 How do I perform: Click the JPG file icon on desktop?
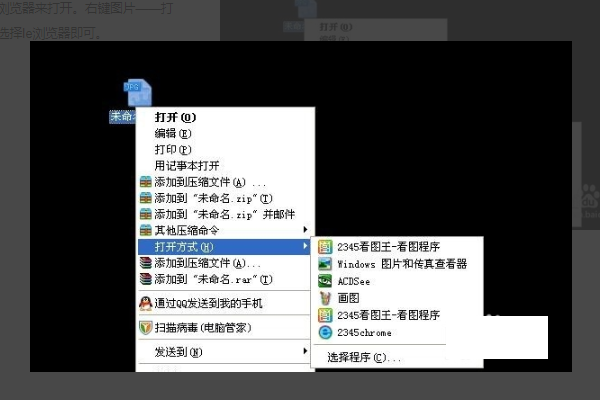pos(138,92)
